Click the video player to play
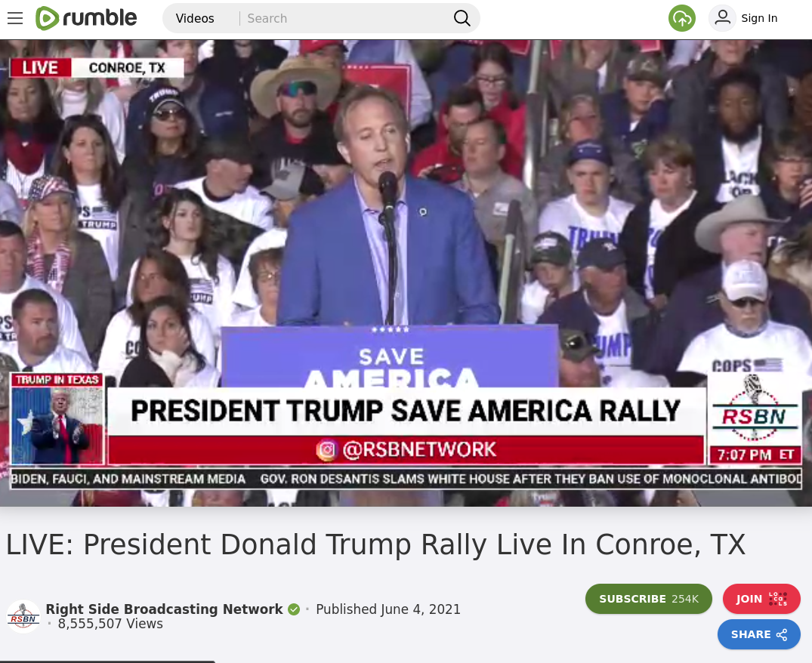The height and width of the screenshot is (663, 812). [x=406, y=273]
